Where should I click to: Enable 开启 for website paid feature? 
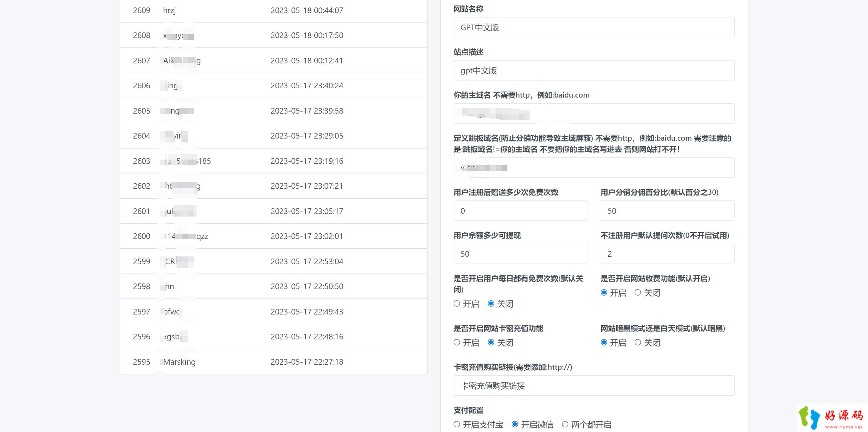(604, 293)
